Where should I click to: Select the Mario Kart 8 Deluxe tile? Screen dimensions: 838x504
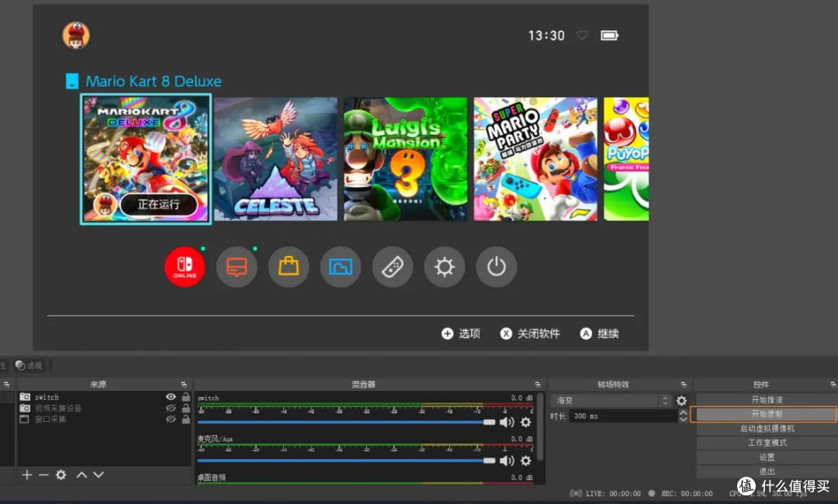click(146, 159)
